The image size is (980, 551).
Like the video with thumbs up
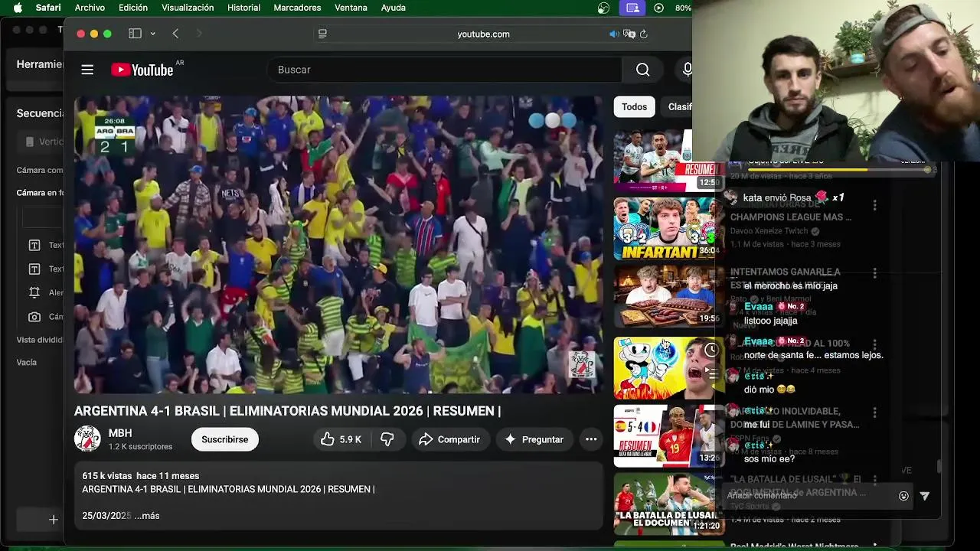point(328,439)
